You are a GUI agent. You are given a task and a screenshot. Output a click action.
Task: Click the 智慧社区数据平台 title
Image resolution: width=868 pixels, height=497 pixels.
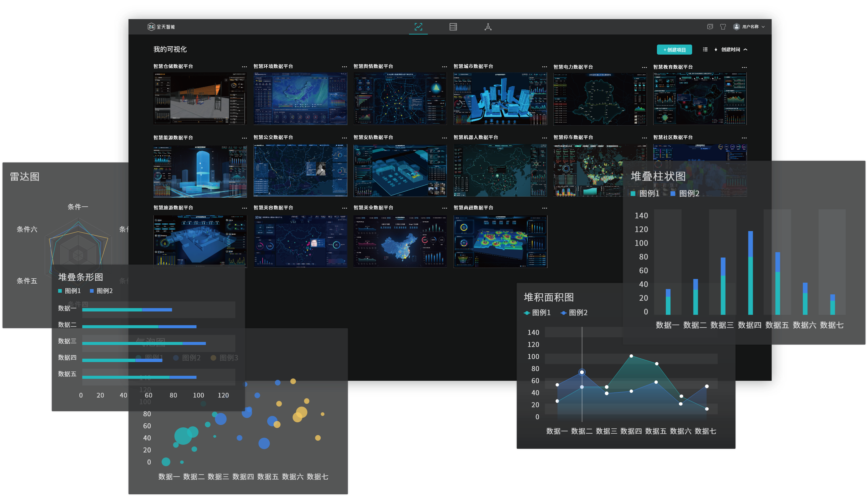[673, 137]
